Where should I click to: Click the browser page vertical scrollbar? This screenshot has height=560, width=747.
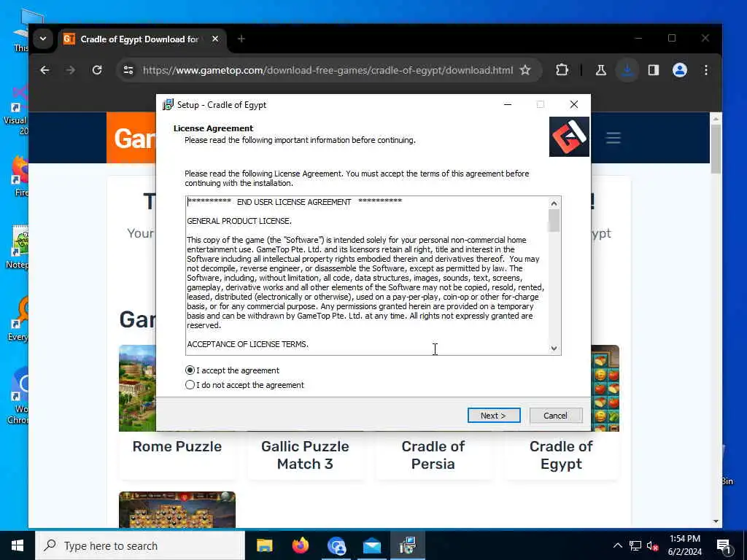coord(716,149)
